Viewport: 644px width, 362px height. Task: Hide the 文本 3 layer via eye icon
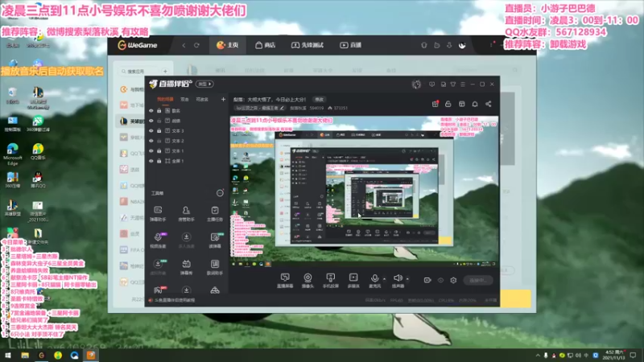pos(151,131)
